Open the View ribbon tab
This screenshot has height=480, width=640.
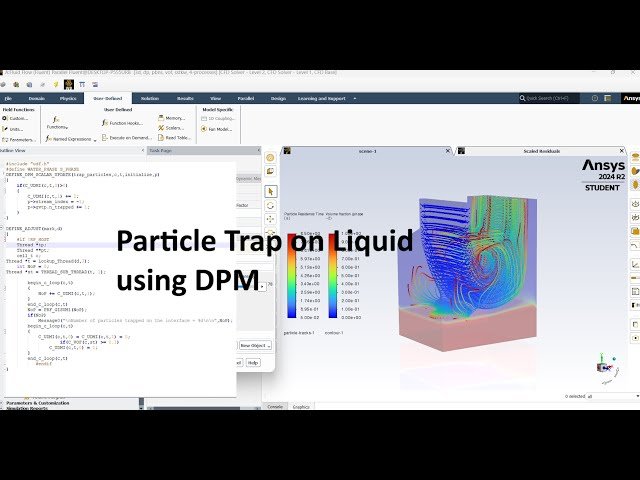(x=216, y=98)
